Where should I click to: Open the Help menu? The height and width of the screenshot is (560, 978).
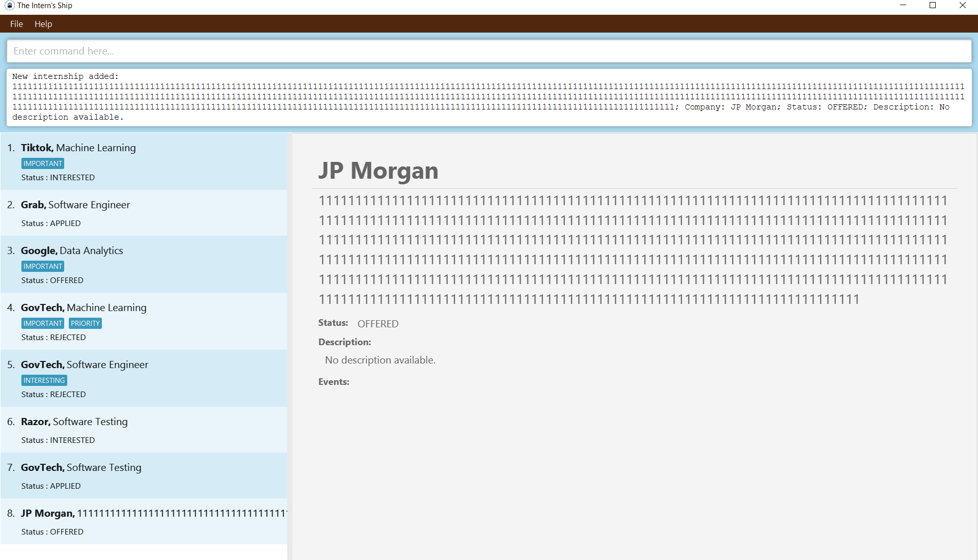[x=43, y=24]
